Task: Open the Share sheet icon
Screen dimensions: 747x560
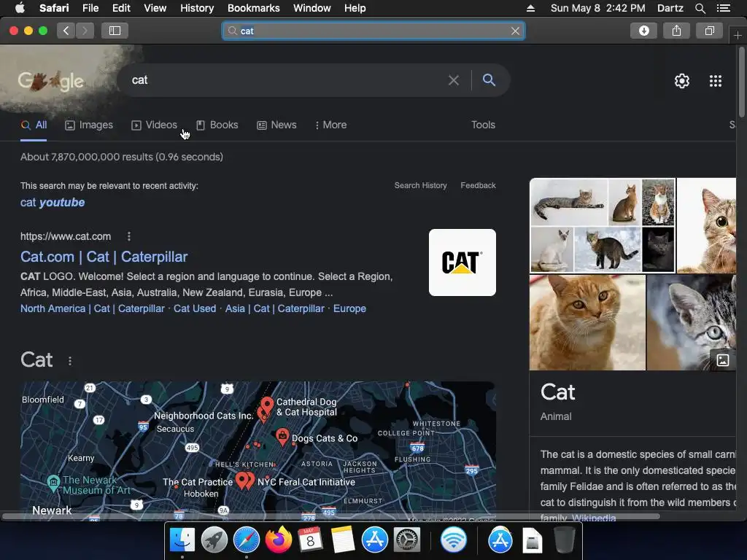Action: (676, 31)
